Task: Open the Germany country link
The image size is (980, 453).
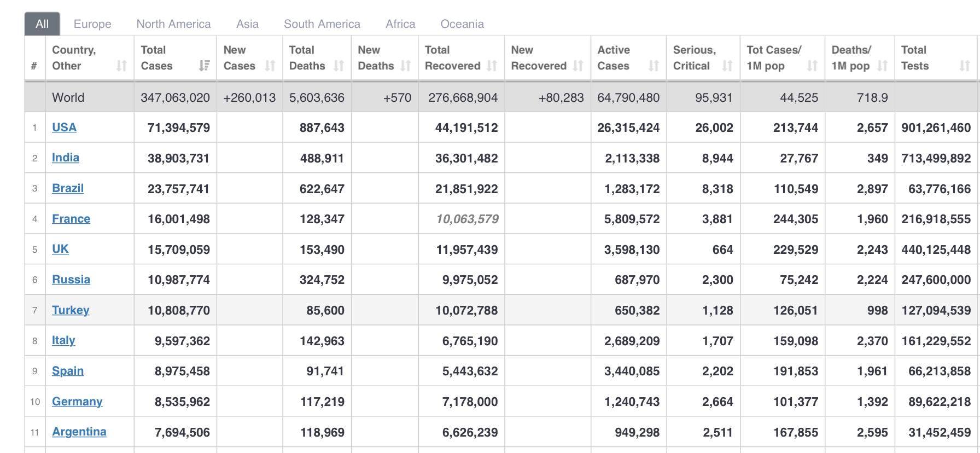Action: [x=77, y=402]
